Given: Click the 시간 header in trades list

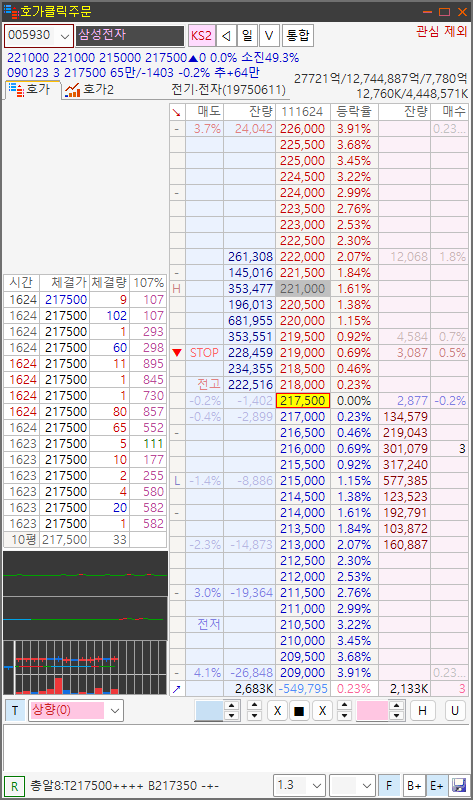Looking at the screenshot, I should 21,283.
